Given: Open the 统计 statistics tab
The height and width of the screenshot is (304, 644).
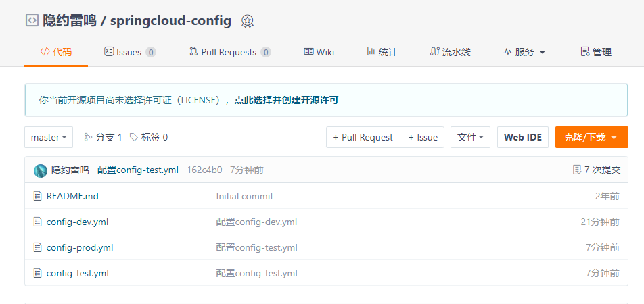Looking at the screenshot, I should [382, 52].
